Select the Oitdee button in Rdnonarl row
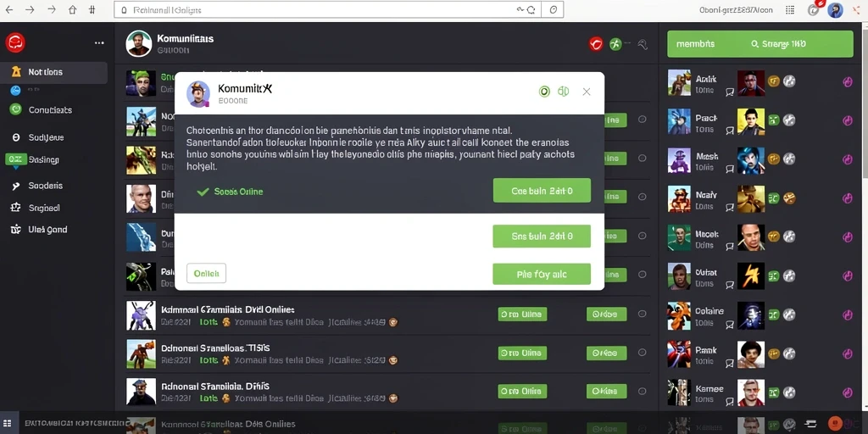Screen dimensions: 868x434 tap(606, 391)
